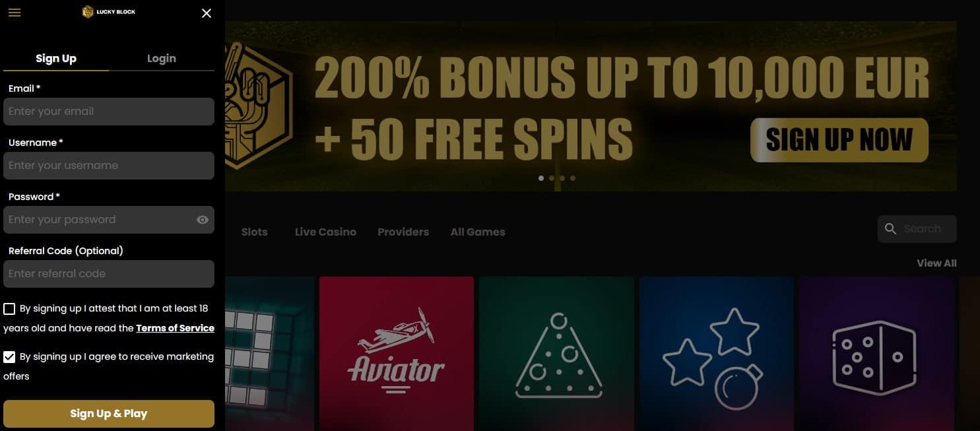Switch to the Login tab

coord(162,58)
